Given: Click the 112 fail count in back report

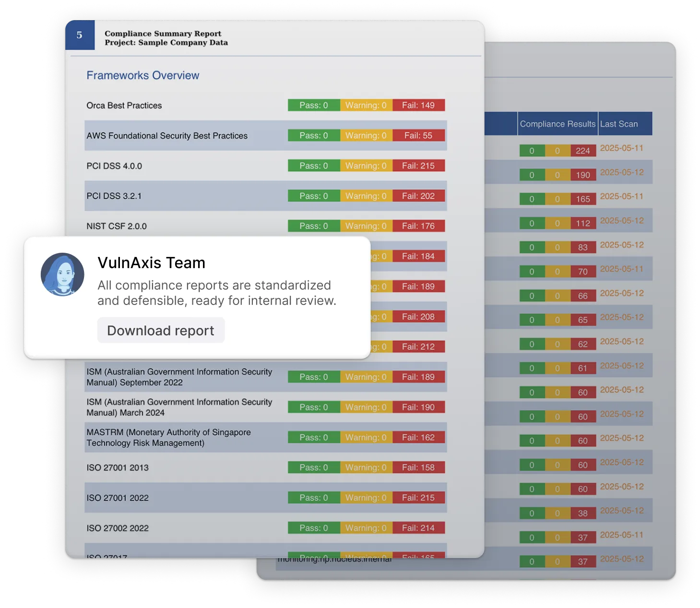Looking at the screenshot, I should coord(583,223).
